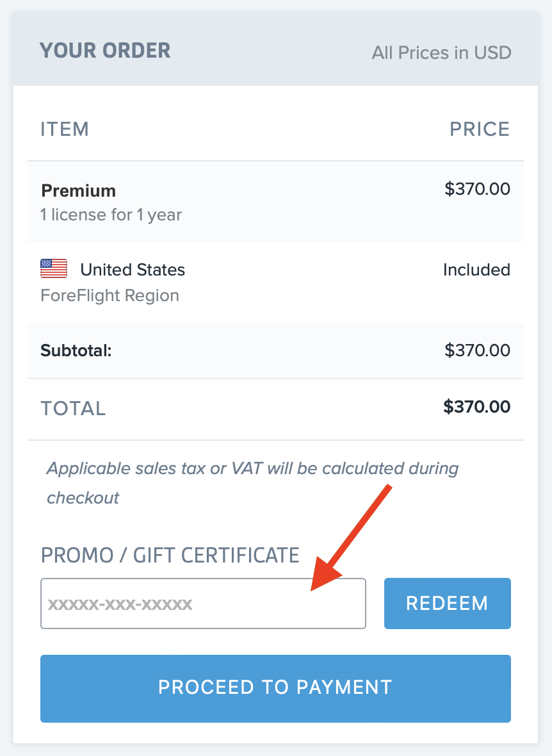Click the Subtotal $370.00 amount
The image size is (552, 756).
477,350
